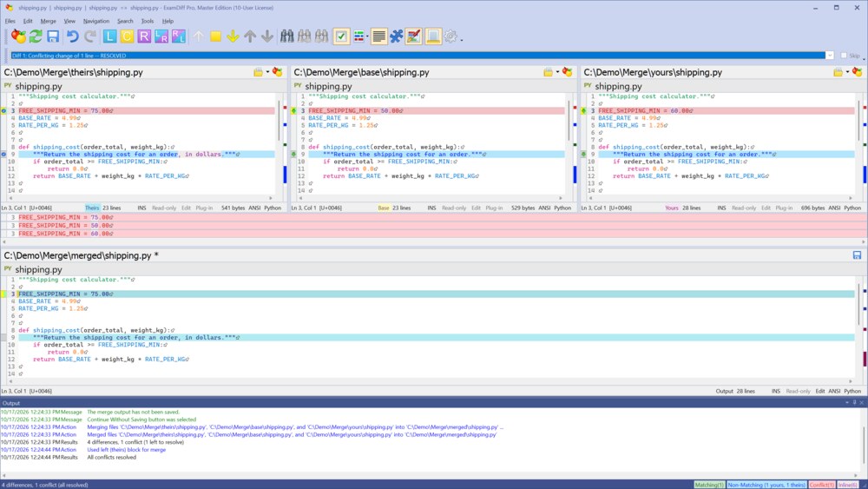Screen dimensions: 868x489
Task: Toggle INS mode in theirs pane status
Action: point(141,208)
